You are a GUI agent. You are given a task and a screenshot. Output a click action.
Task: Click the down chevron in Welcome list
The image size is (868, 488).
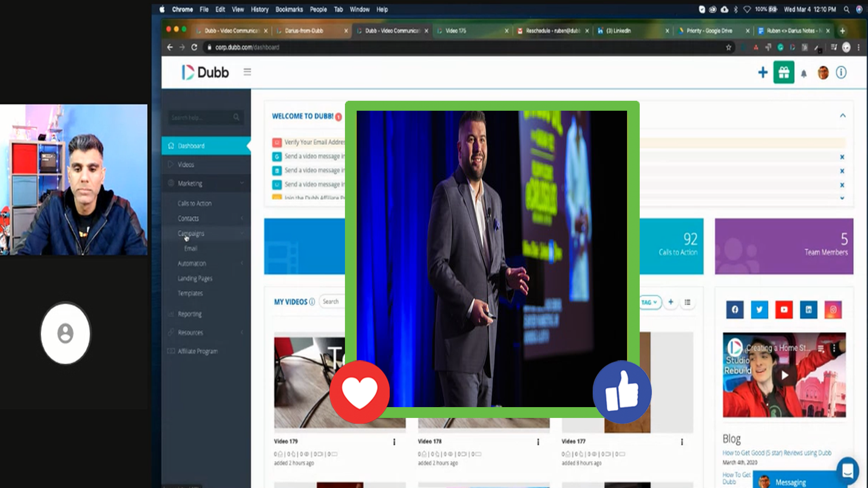click(842, 198)
